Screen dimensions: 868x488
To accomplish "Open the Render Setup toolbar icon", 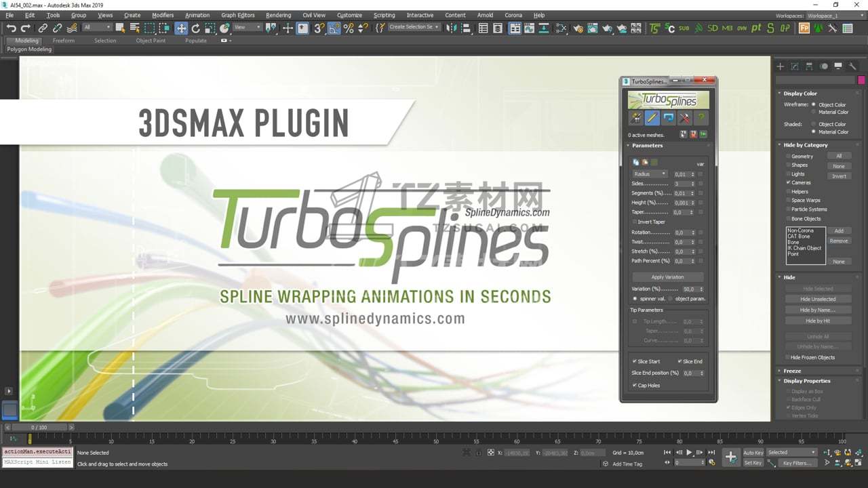I will (577, 28).
